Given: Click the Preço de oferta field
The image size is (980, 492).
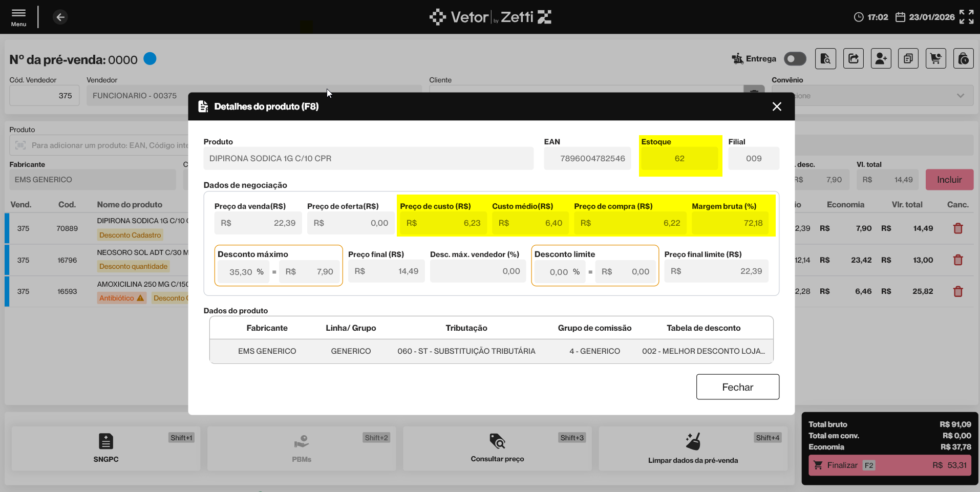Looking at the screenshot, I should [x=351, y=223].
